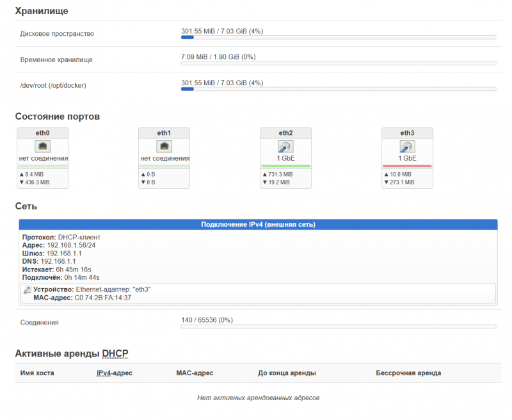Click the Имя хоста column header

pos(37,373)
